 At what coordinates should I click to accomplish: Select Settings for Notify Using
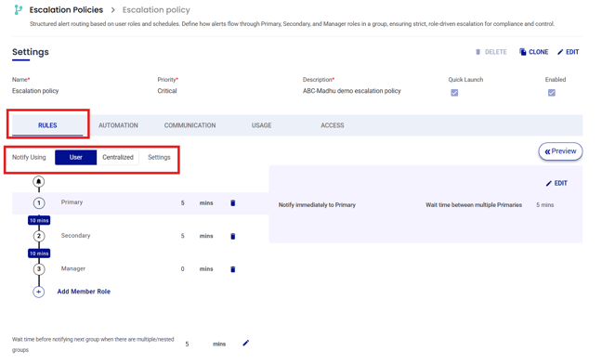click(x=159, y=157)
